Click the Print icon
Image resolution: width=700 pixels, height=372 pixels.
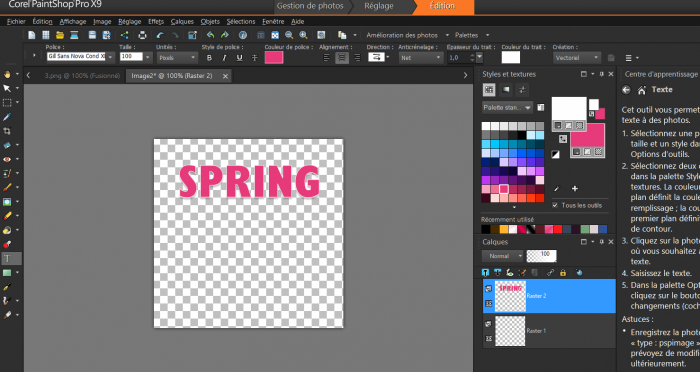(142, 35)
